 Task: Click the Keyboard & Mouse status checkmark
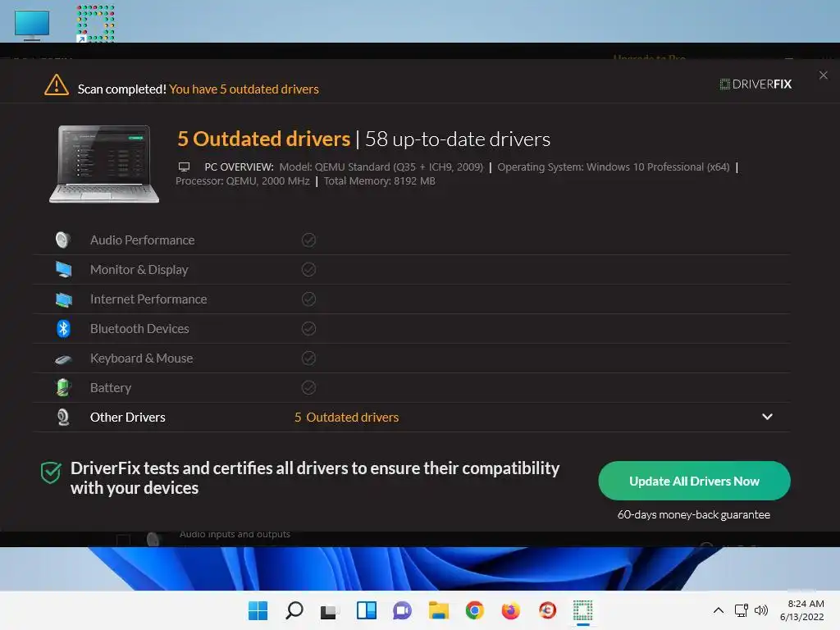click(x=308, y=358)
